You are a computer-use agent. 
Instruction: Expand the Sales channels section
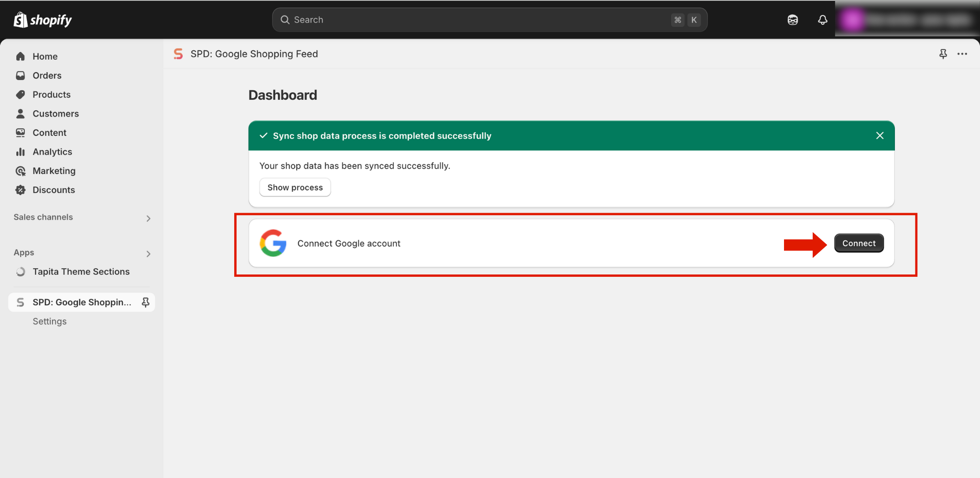[x=148, y=218]
